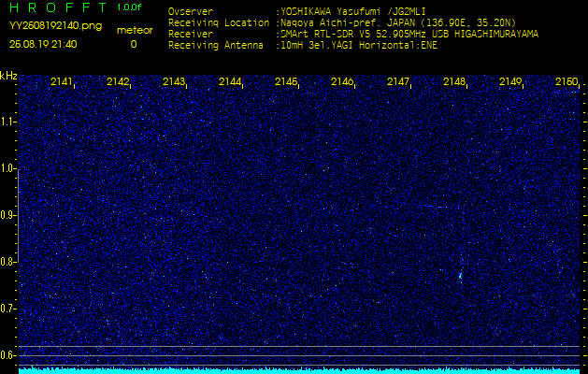Click the kHz axis unit label
Viewport: 588px width, 374px height.
tap(8, 76)
